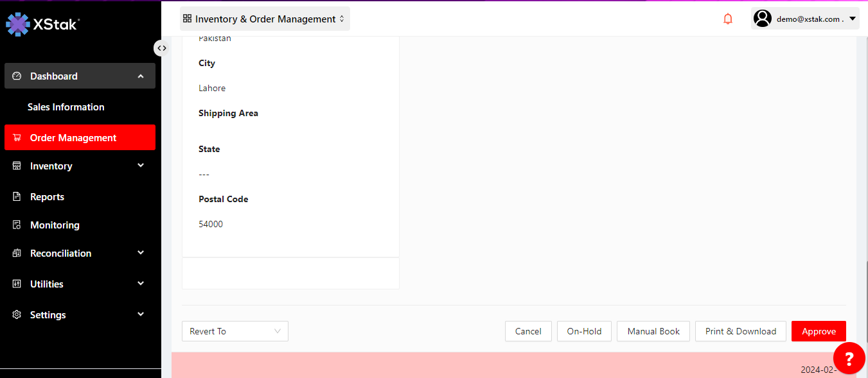Expand the Inventory sidebar submenu
This screenshot has height=378, width=868.
[x=141, y=166]
